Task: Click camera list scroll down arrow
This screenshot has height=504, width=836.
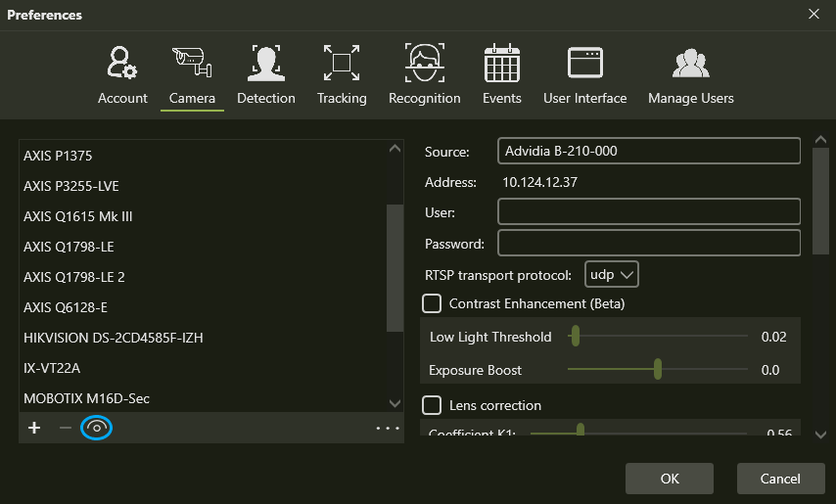Action: coord(395,403)
